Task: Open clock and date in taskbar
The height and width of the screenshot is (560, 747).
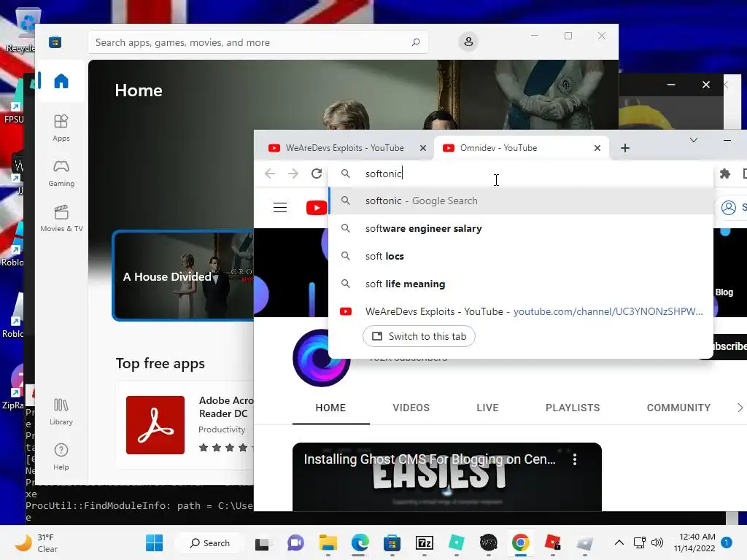Action: point(694,542)
